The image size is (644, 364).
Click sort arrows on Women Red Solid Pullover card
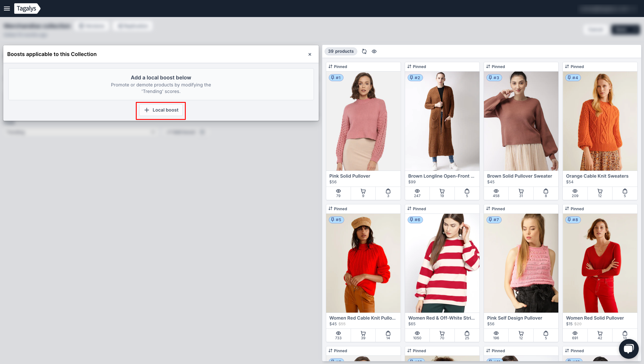[x=567, y=208]
